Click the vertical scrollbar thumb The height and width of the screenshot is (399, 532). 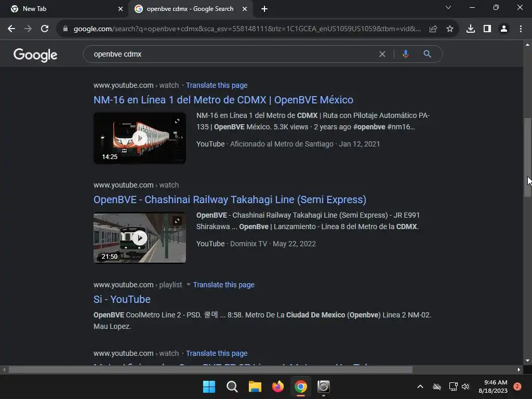(527, 157)
